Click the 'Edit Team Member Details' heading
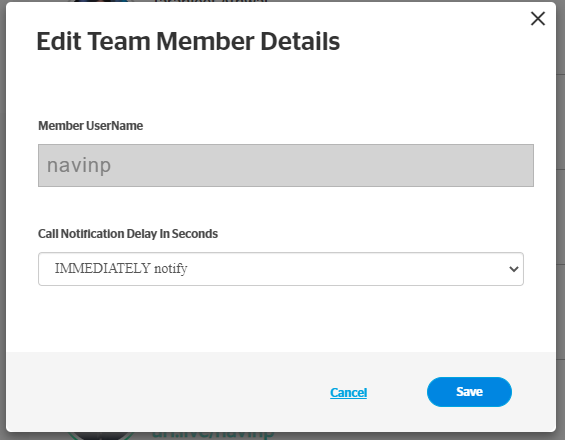 click(188, 41)
